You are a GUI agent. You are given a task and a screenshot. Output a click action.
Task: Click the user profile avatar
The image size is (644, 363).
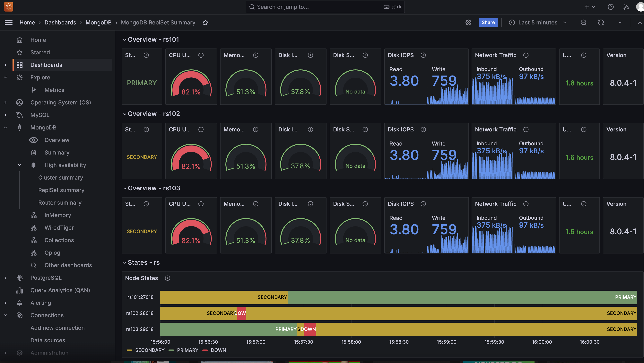point(640,7)
